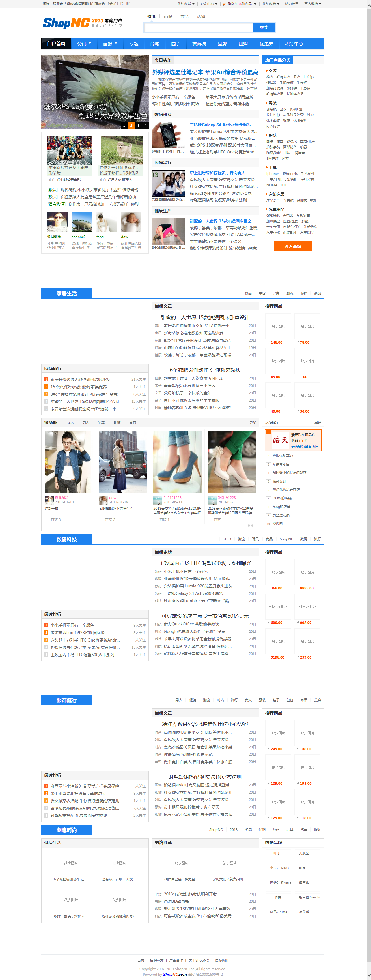
Task: Open the 浩天 store logo in 店铺街
Action: tap(280, 440)
